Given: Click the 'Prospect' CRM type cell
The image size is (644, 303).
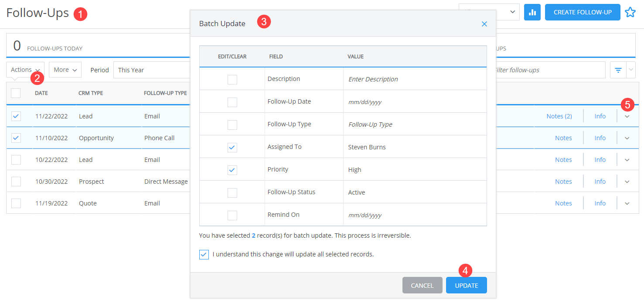Looking at the screenshot, I should tap(92, 182).
